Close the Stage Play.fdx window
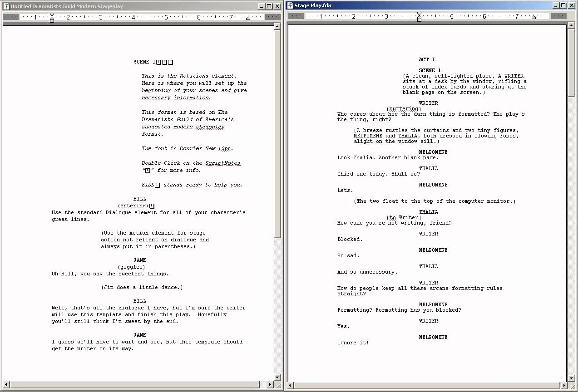This screenshot has width=578, height=392. coord(571,5)
